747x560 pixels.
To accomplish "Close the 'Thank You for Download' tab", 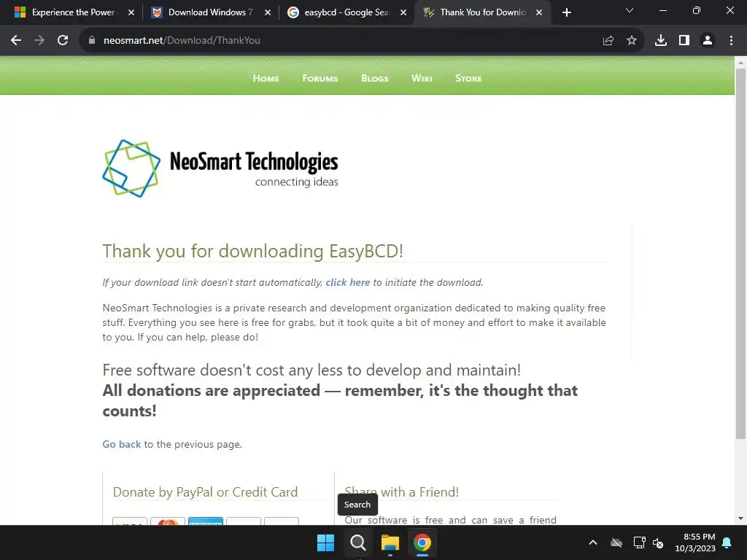I will [x=539, y=13].
